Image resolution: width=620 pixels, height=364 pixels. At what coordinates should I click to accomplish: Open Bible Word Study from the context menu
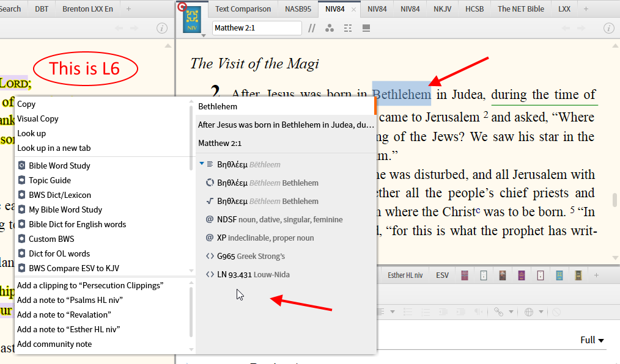pyautogui.click(x=59, y=166)
